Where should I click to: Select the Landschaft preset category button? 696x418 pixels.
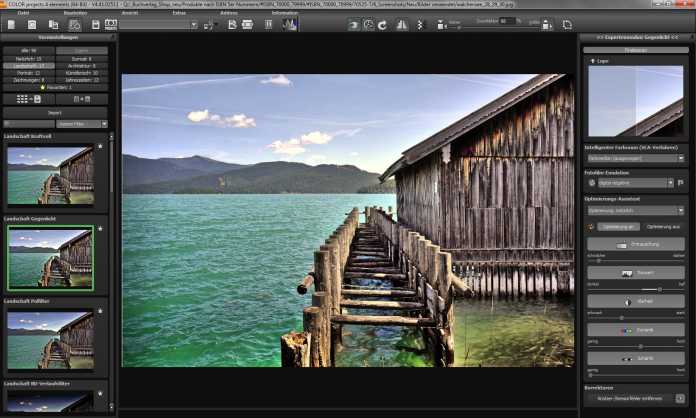pos(28,65)
